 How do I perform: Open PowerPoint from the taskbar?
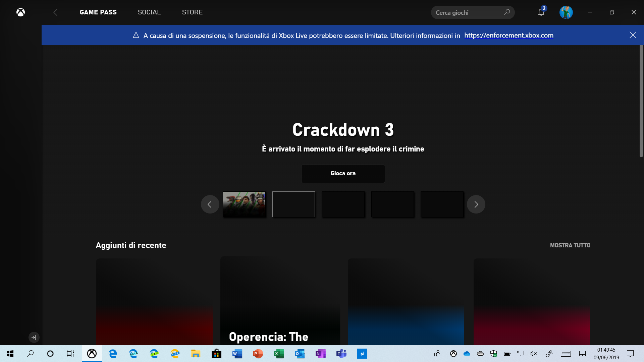(258, 354)
